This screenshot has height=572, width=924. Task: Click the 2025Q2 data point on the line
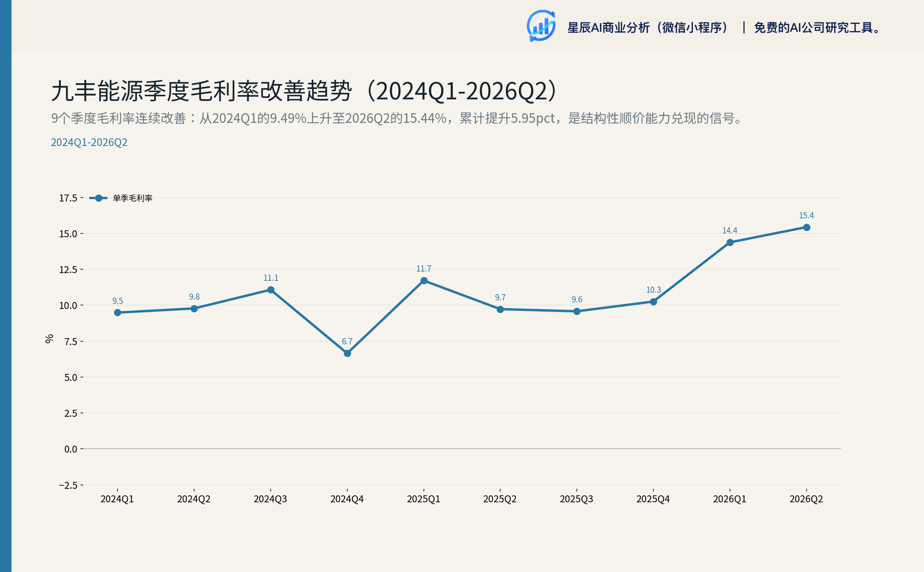click(x=500, y=309)
